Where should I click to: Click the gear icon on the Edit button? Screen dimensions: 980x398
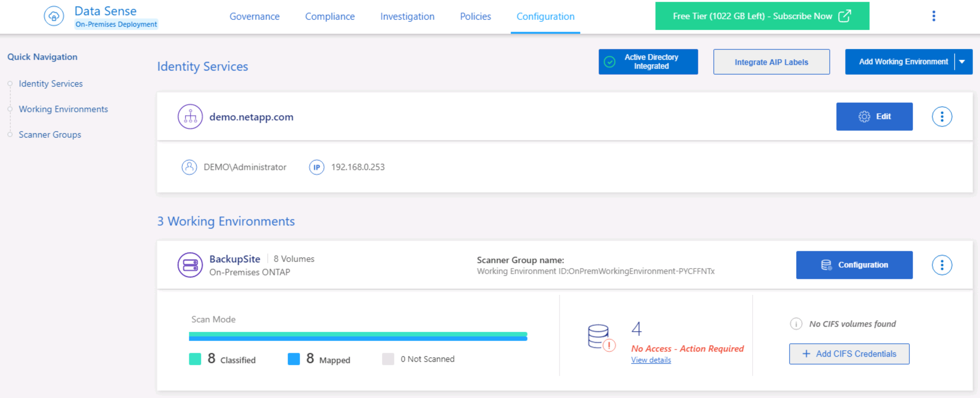pyautogui.click(x=864, y=116)
